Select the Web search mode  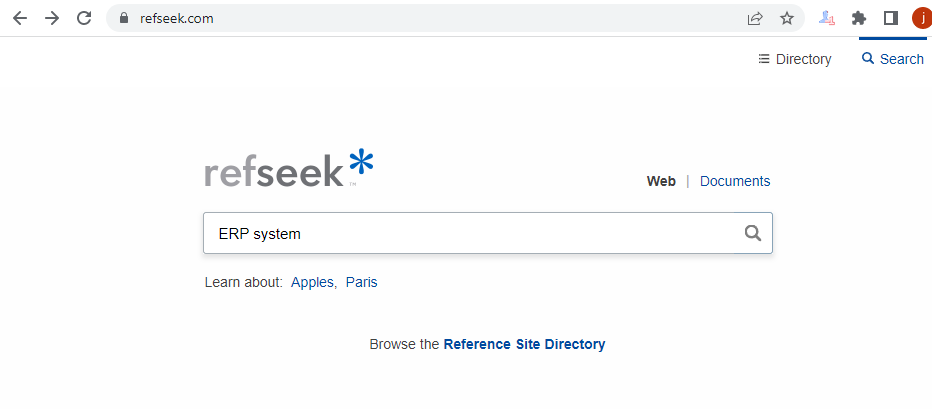661,181
